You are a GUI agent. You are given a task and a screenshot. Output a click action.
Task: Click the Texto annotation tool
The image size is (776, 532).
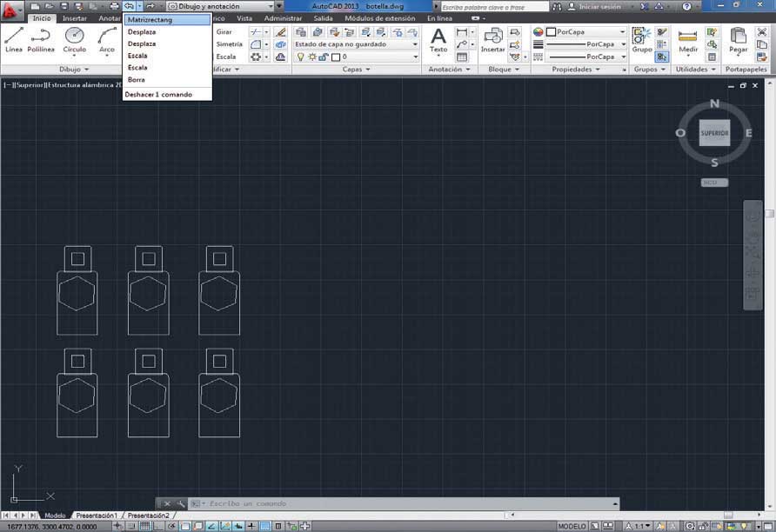438,40
